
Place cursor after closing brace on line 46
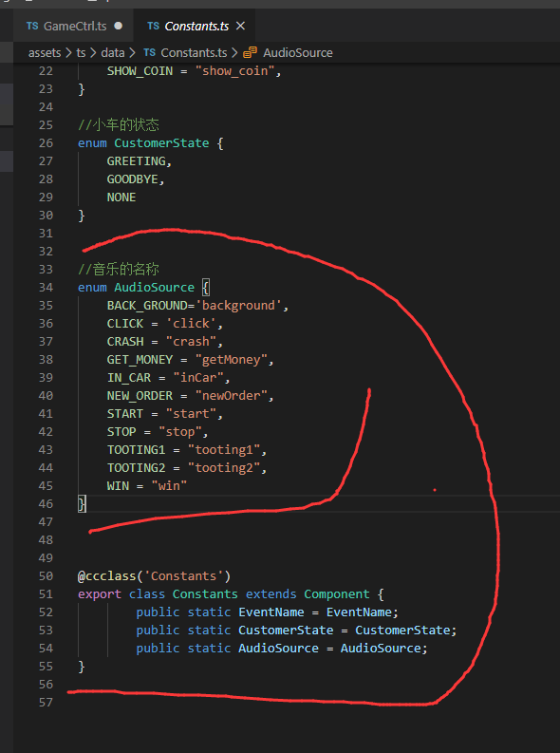(x=86, y=504)
